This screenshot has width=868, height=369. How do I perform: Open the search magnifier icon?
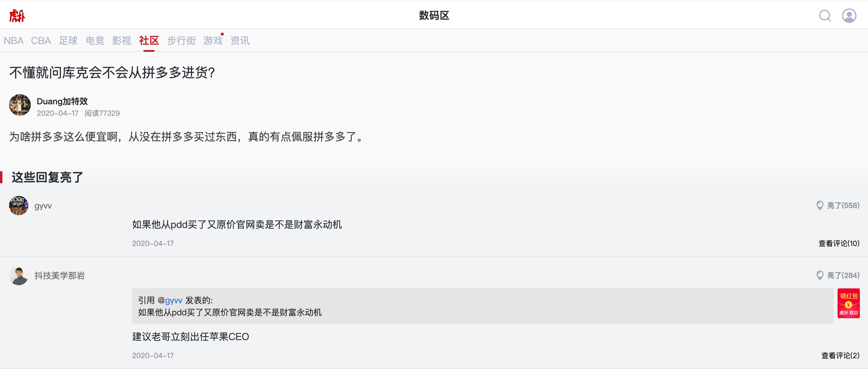[825, 15]
